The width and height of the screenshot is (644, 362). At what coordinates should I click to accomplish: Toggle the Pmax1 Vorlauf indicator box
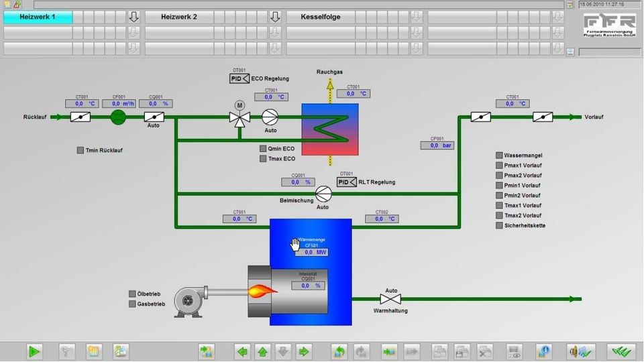tap(499, 166)
